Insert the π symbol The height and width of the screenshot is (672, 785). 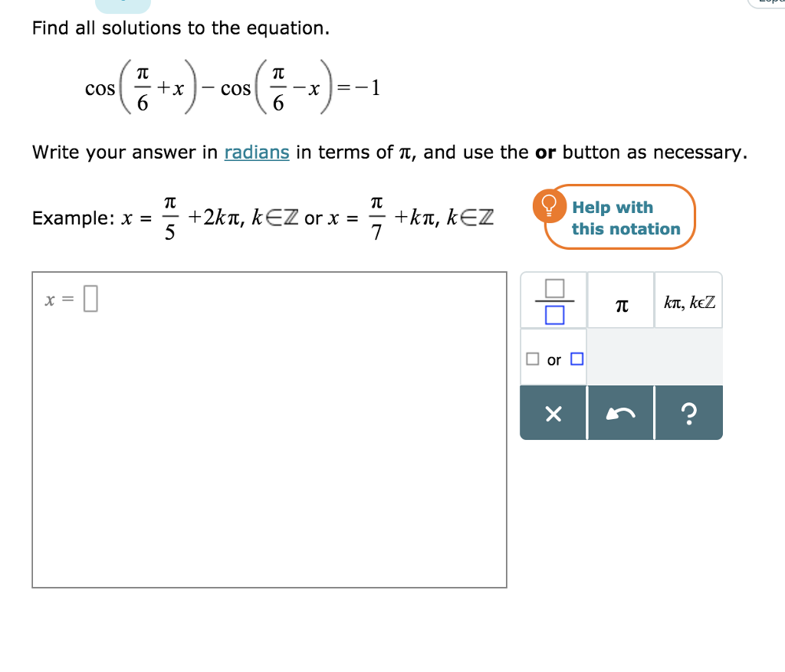[621, 300]
